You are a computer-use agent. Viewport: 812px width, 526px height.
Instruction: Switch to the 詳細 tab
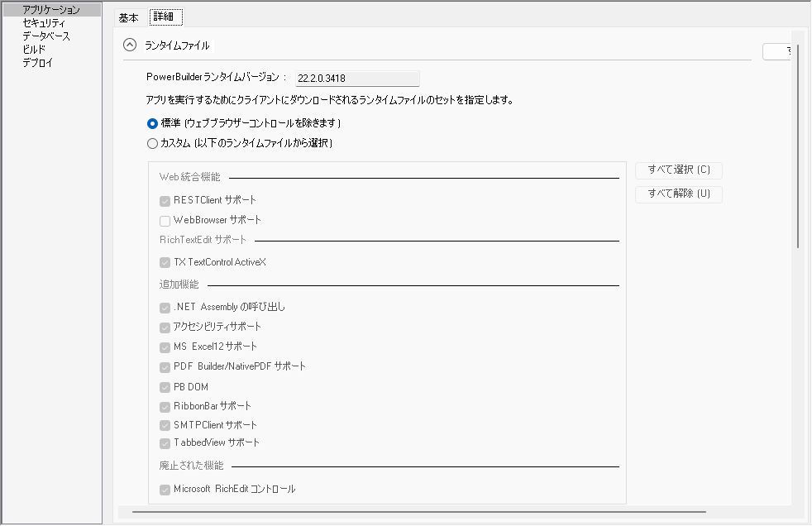tap(165, 17)
